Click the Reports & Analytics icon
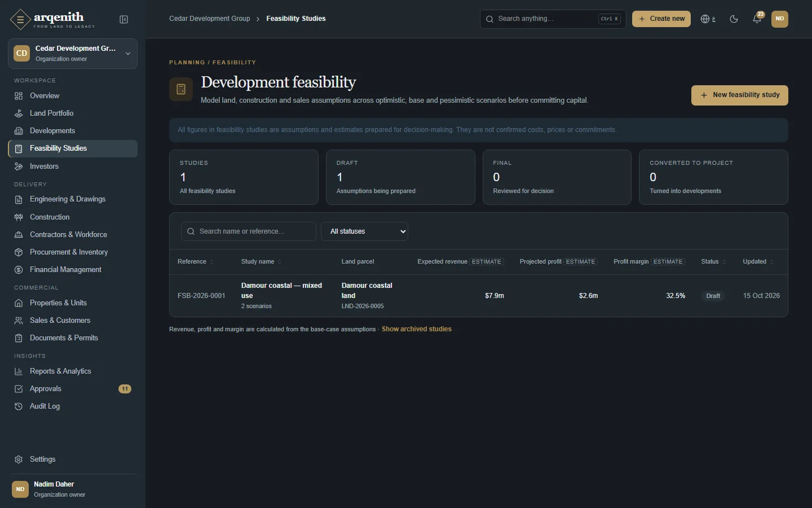 [19, 371]
